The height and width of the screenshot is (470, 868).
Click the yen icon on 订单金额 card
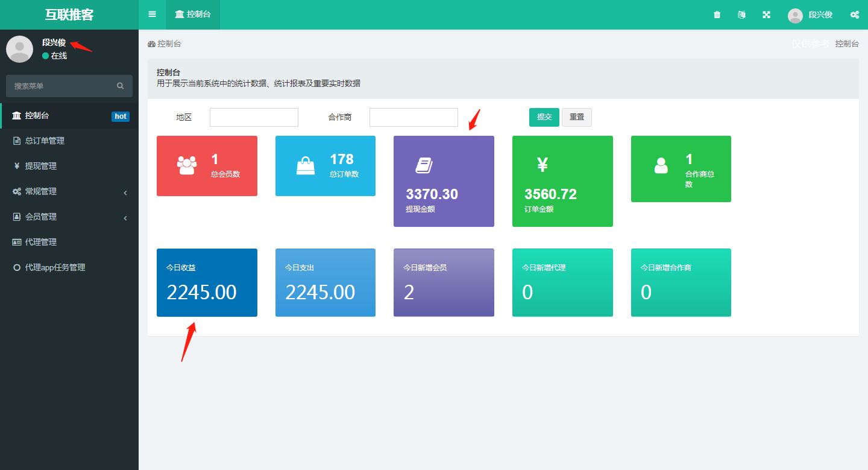point(542,165)
